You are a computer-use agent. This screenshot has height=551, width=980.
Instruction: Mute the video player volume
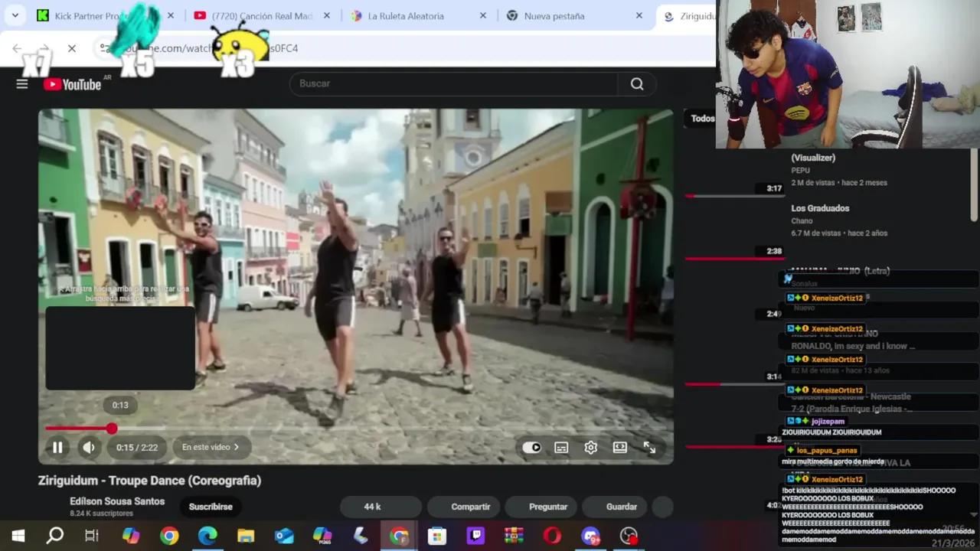tap(89, 448)
